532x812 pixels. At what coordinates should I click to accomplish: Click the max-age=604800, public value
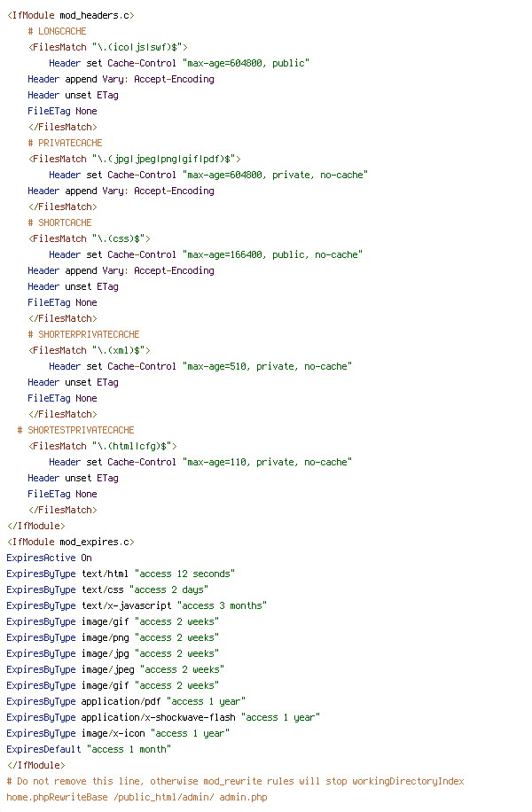click(x=246, y=63)
